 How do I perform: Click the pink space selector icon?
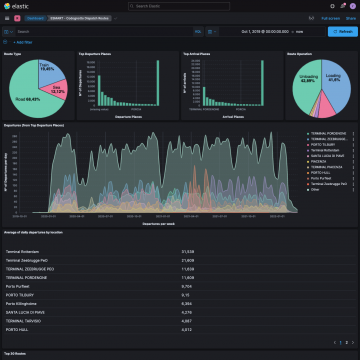click(x=17, y=18)
